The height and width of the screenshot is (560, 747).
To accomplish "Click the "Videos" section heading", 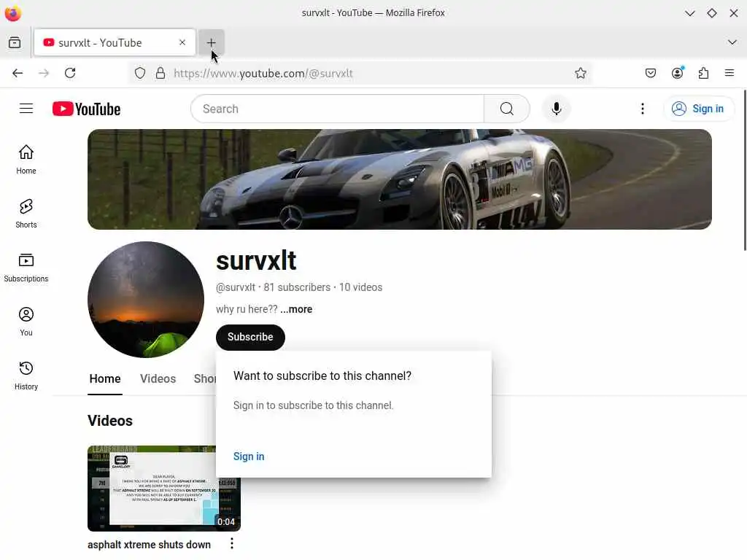I will pos(110,421).
